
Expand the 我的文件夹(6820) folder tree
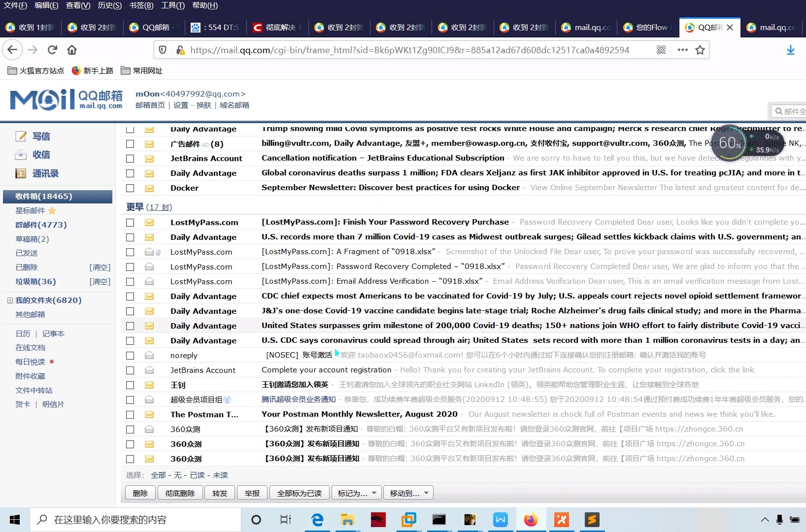point(10,300)
